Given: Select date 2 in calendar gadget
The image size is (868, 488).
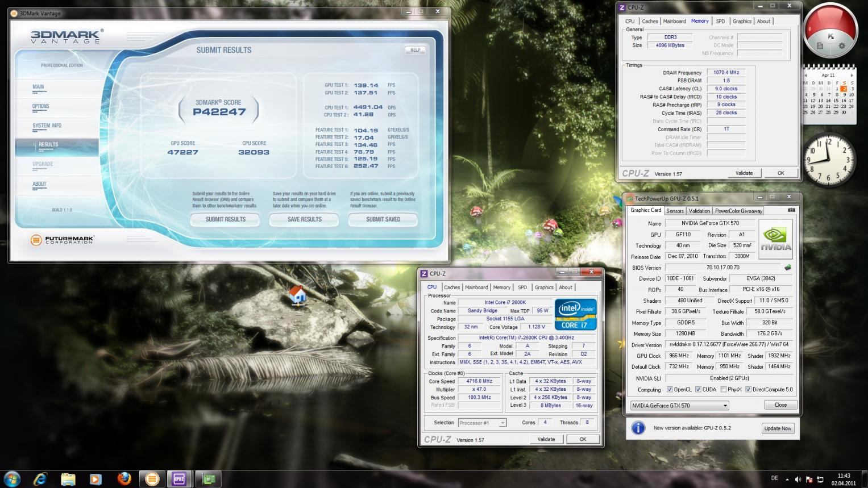Looking at the screenshot, I should [x=844, y=89].
